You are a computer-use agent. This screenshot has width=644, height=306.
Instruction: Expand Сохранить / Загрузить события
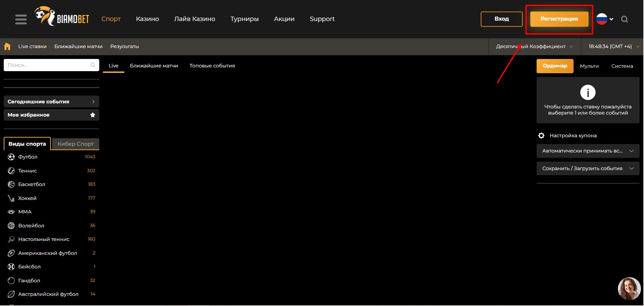coord(588,168)
